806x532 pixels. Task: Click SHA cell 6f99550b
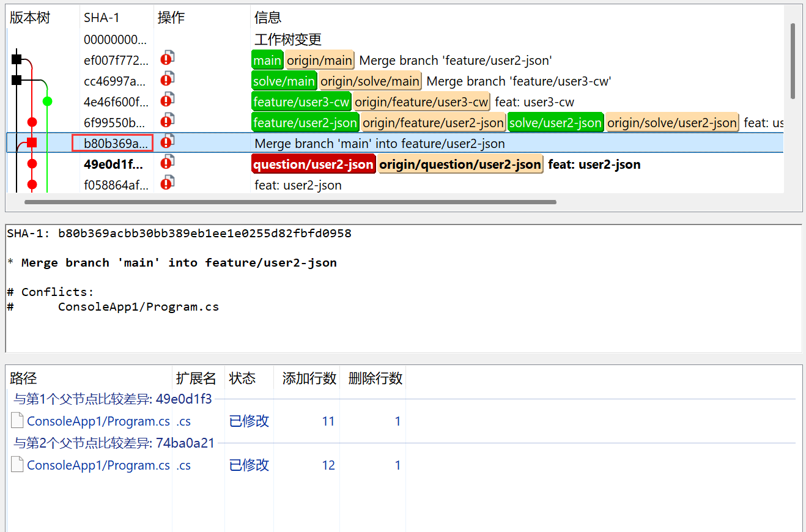click(116, 122)
